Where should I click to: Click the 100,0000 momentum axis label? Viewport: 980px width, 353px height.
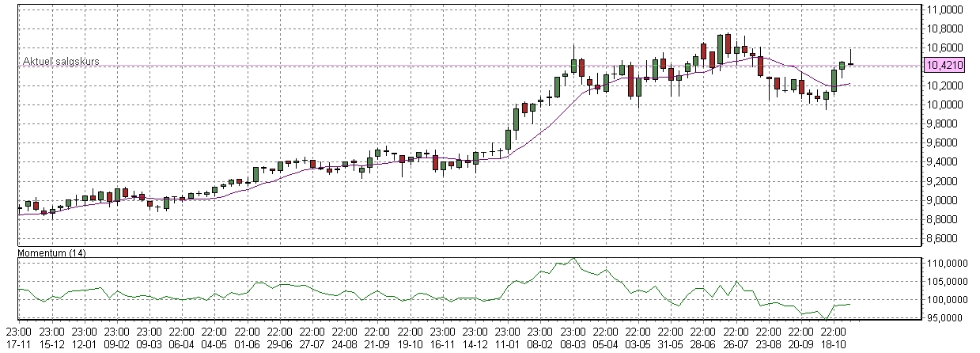[946, 300]
